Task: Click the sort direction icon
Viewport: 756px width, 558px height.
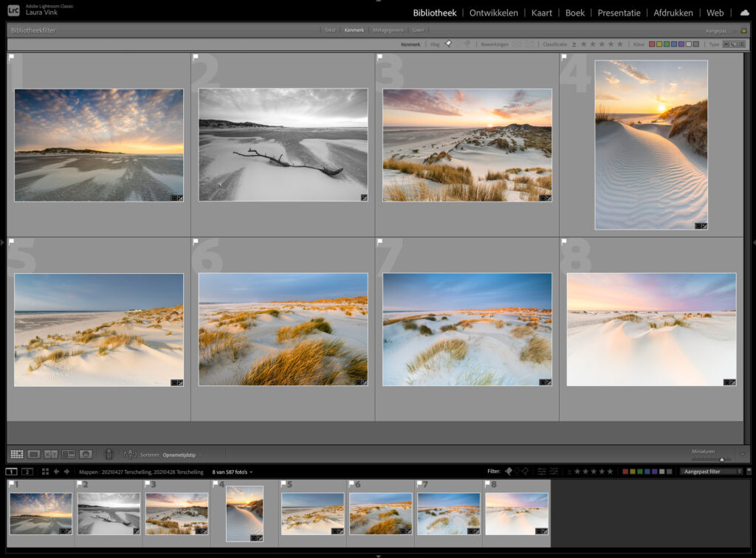Action: [131, 455]
